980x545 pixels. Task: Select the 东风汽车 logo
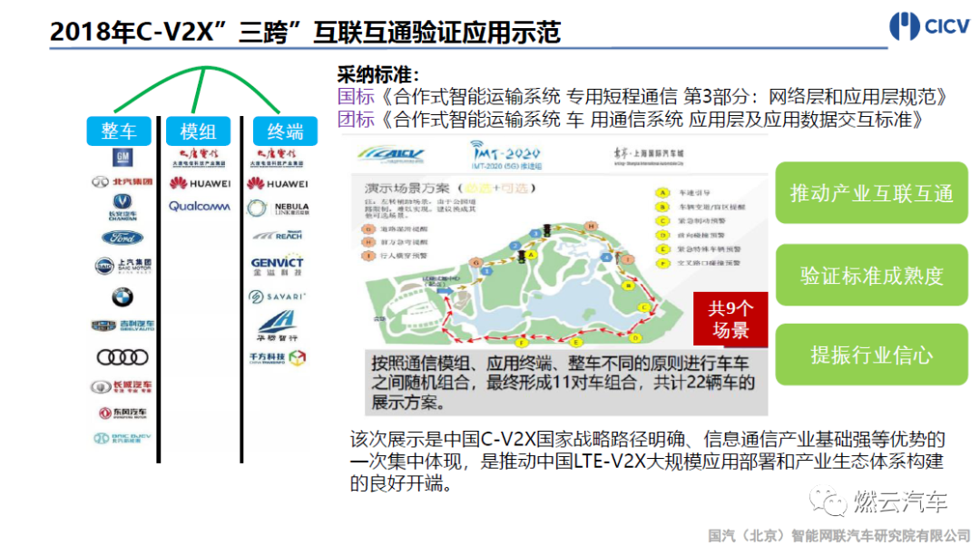click(x=123, y=413)
